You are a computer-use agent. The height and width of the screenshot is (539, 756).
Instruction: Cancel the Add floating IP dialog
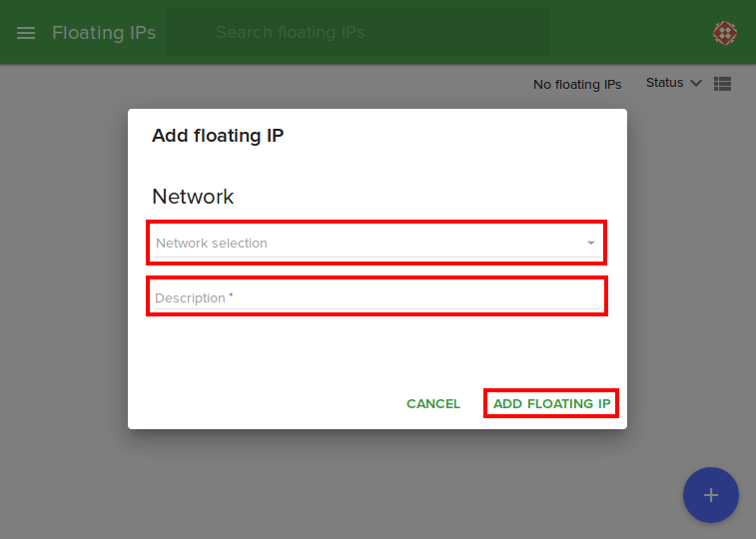tap(433, 404)
